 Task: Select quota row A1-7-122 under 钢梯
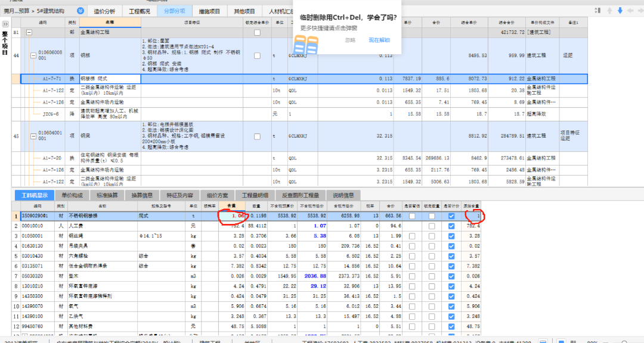299,91
